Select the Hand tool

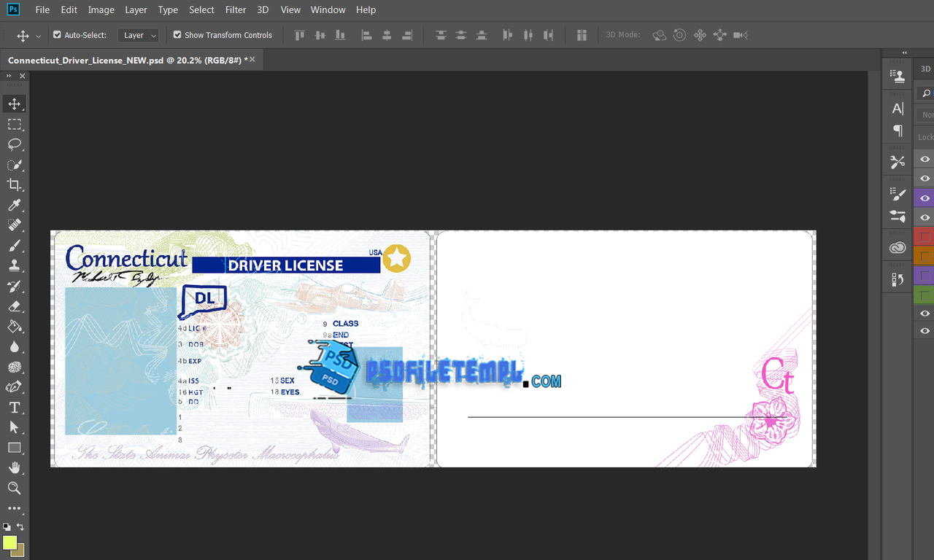click(14, 467)
